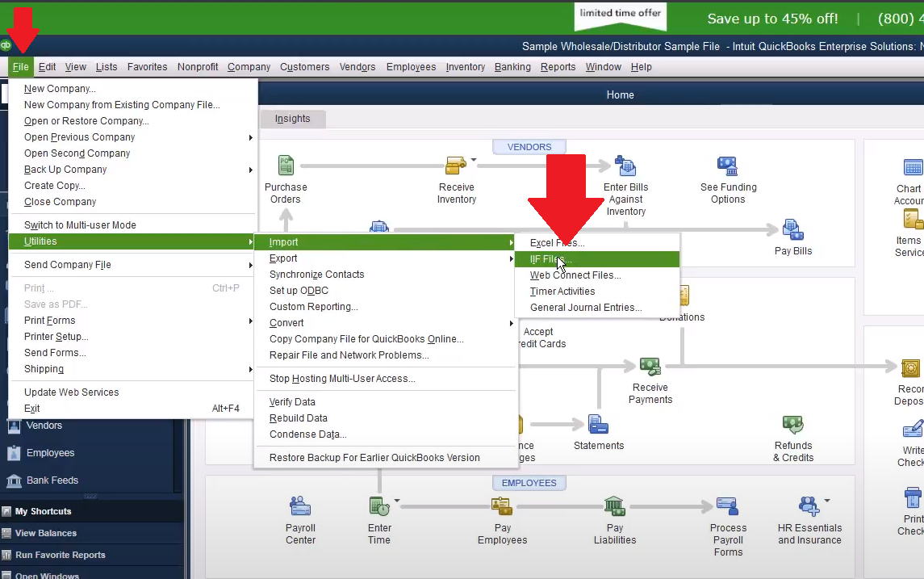Open Run Favorite Reports shortcut
This screenshot has width=924, height=579.
coord(60,555)
